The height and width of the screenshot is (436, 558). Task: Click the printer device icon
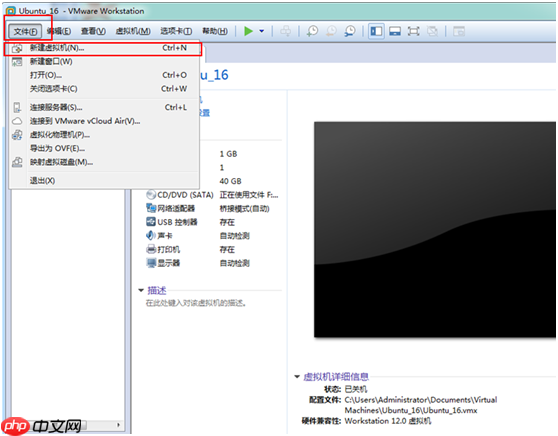pos(151,249)
